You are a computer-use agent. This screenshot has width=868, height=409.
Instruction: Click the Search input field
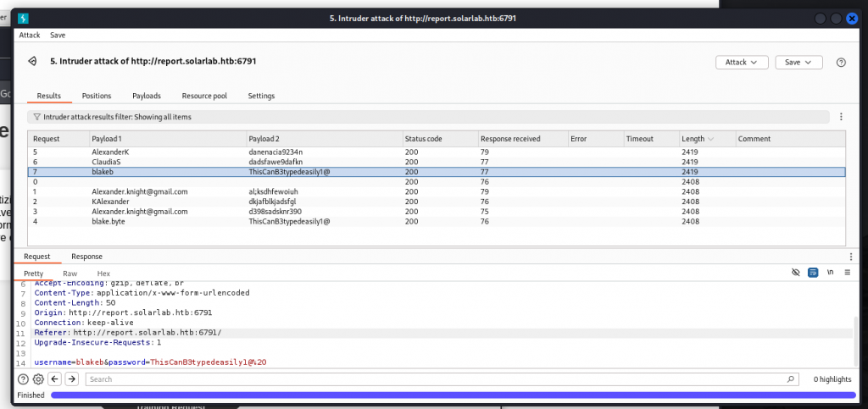coord(441,379)
